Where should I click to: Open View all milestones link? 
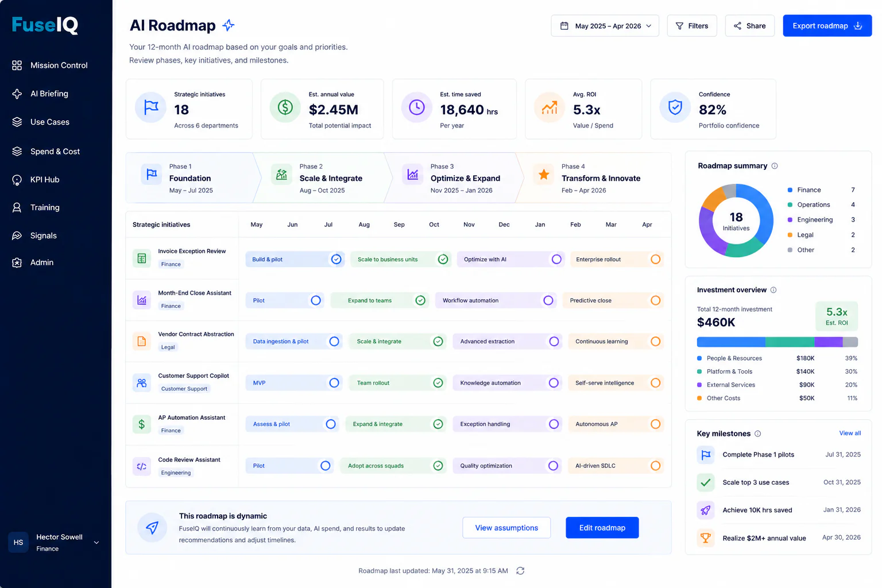850,434
